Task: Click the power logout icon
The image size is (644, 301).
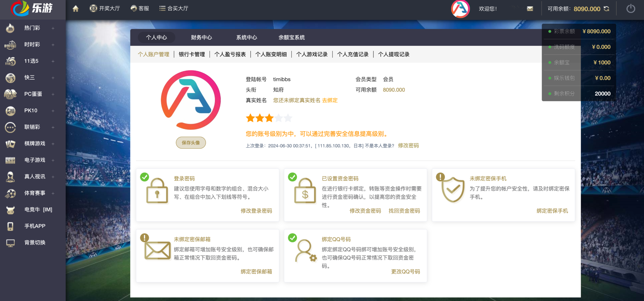Action: click(x=631, y=9)
